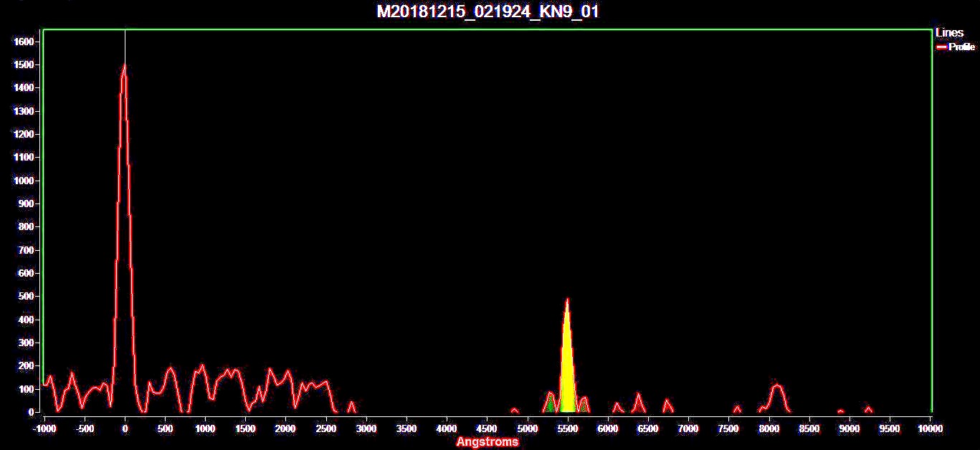Screen dimensions: 980x450
Task: Select the small green peak left of 5500
Action: point(550,404)
